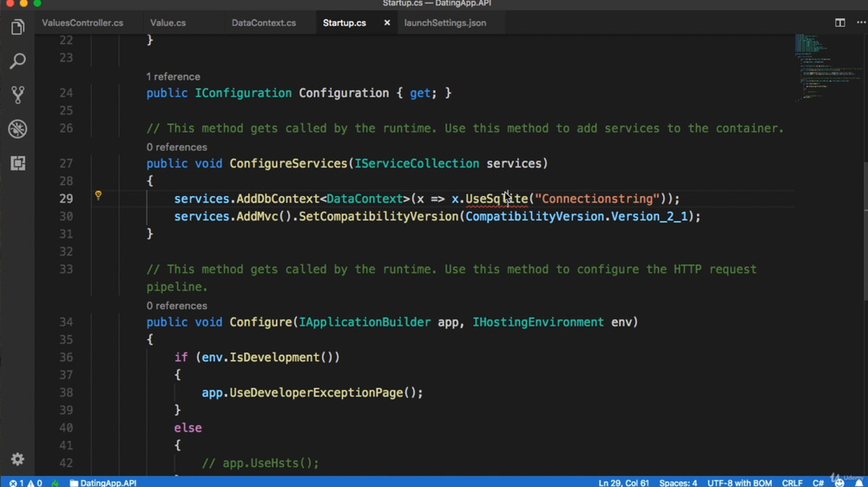
Task: Click the DataContext type on line 29
Action: click(x=365, y=199)
